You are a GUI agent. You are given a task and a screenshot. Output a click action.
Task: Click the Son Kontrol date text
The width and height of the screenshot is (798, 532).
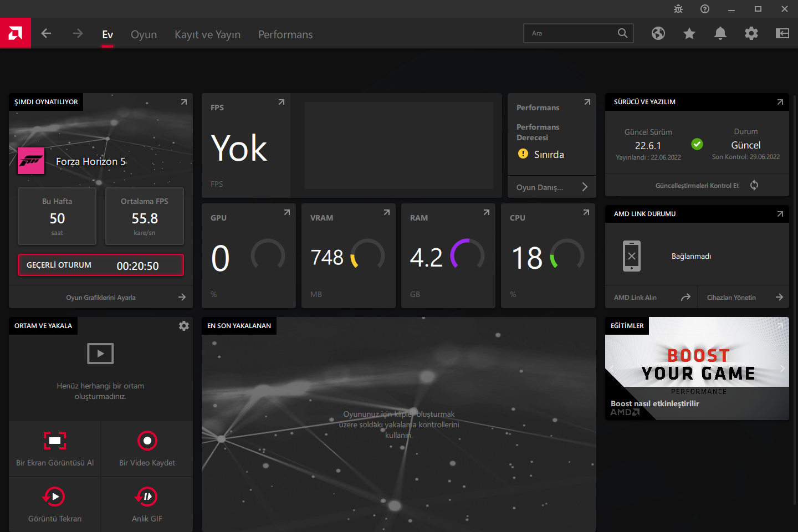tap(746, 157)
